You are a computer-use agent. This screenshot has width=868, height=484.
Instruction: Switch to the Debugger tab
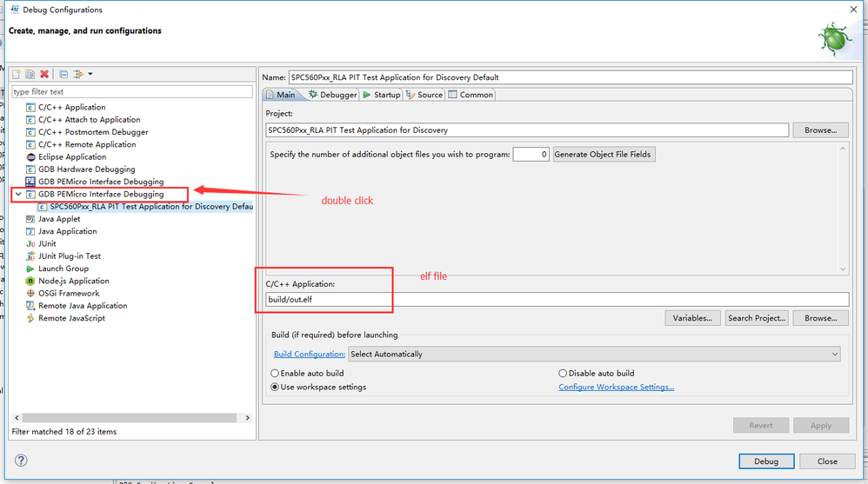[333, 95]
